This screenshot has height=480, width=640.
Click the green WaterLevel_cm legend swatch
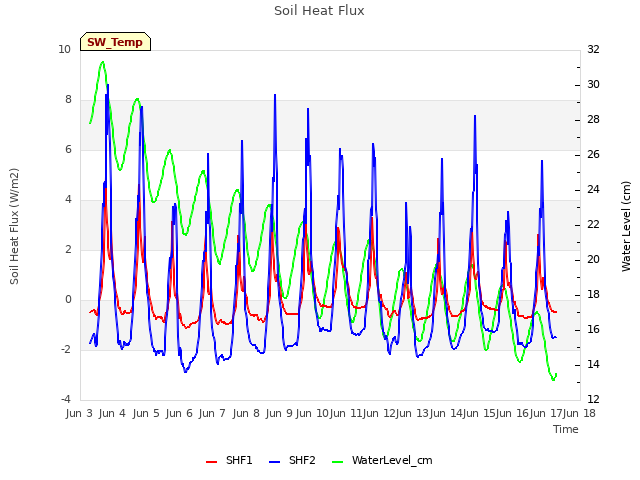click(338, 462)
